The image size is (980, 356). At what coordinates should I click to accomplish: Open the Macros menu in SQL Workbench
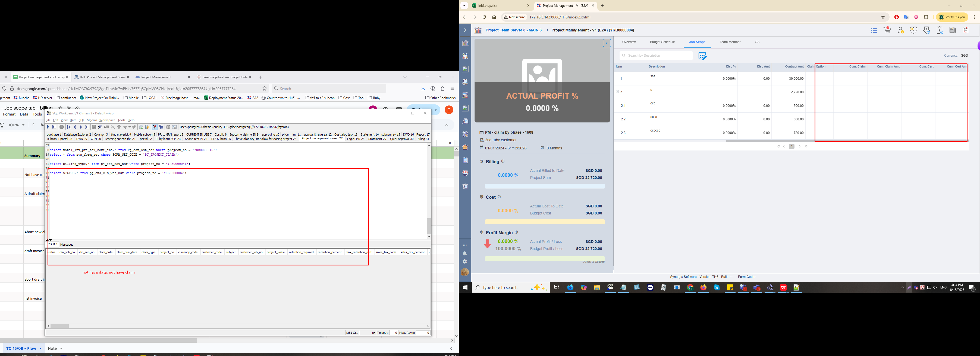click(92, 120)
